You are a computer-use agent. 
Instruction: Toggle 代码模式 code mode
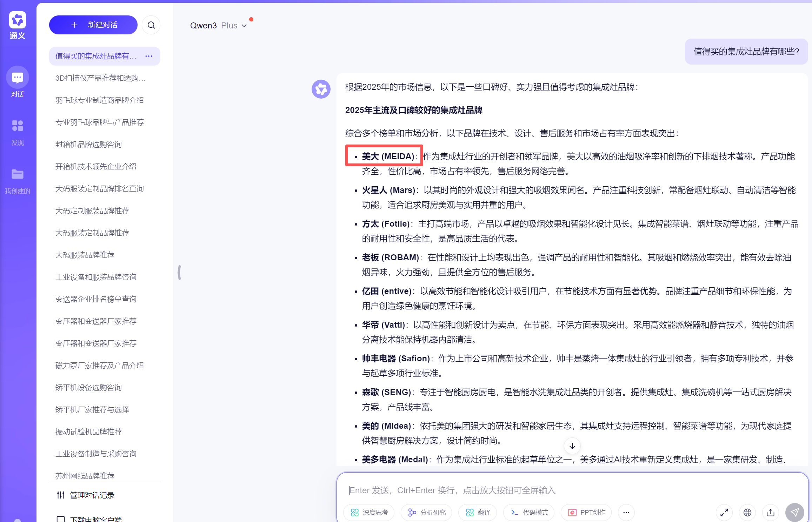click(529, 513)
